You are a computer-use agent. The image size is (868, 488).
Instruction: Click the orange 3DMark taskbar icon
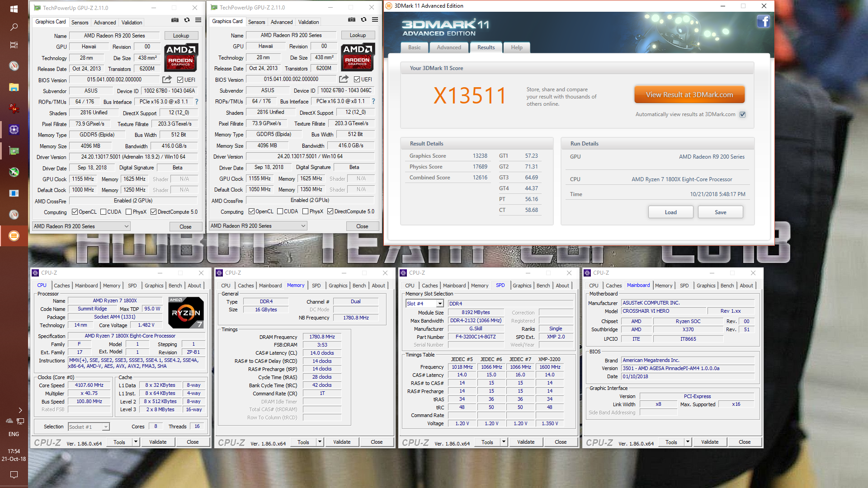pyautogui.click(x=14, y=235)
